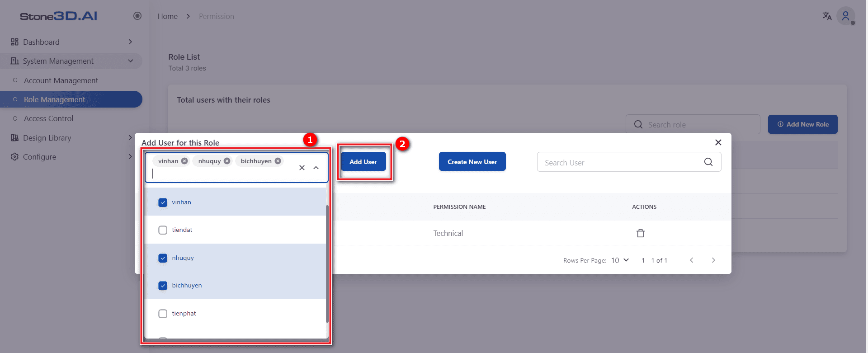868x353 pixels.
Task: Open the Rows Per Page dropdown
Action: [620, 260]
